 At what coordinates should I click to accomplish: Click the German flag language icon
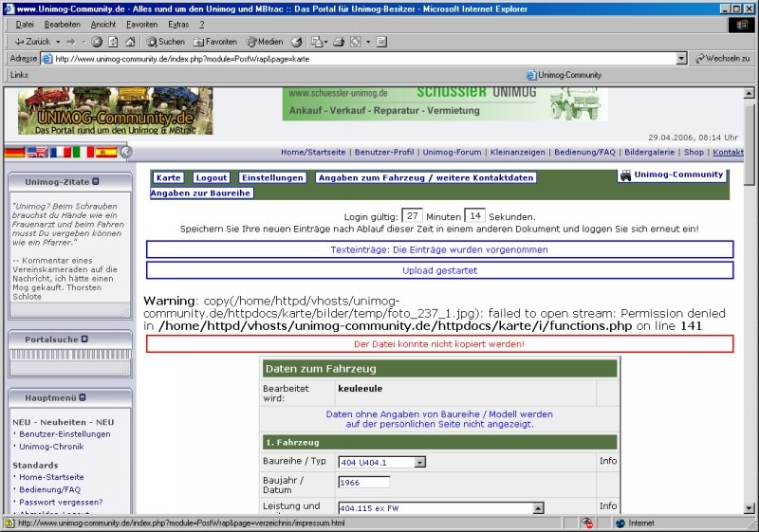coord(14,152)
